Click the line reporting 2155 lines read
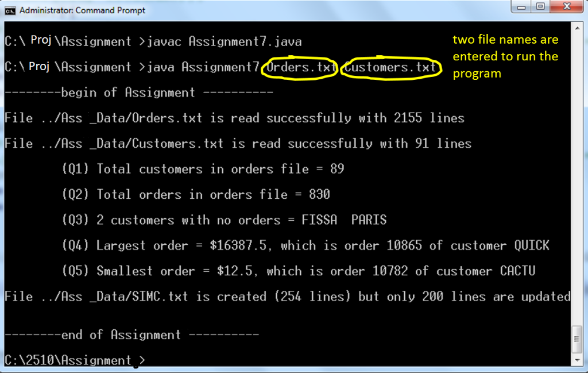This screenshot has height=373, width=588. click(x=234, y=118)
